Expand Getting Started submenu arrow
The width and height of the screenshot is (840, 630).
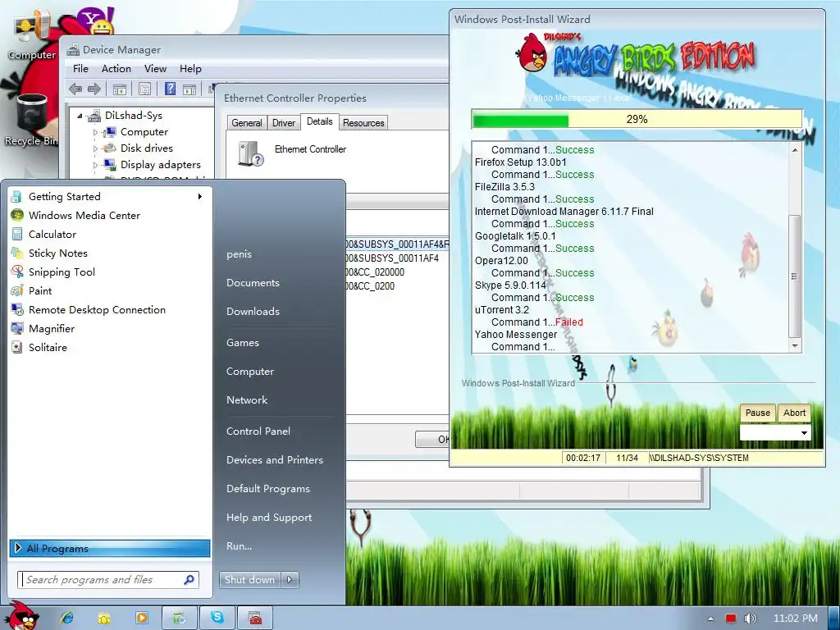[200, 197]
